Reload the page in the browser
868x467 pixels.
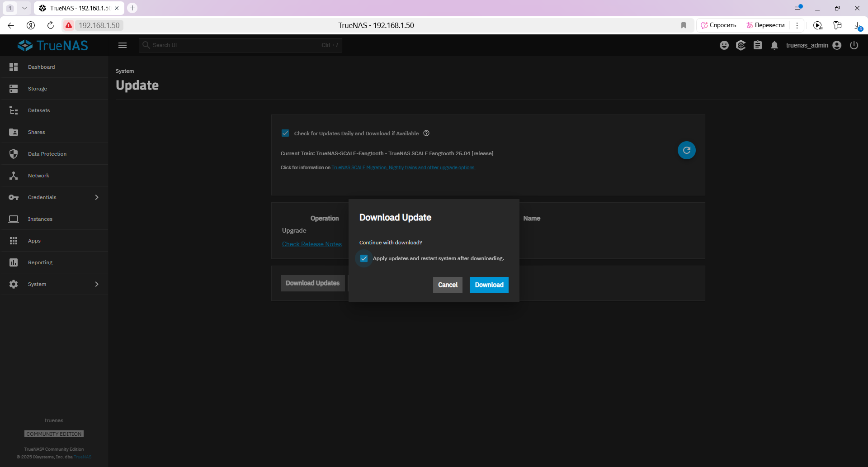[51, 25]
